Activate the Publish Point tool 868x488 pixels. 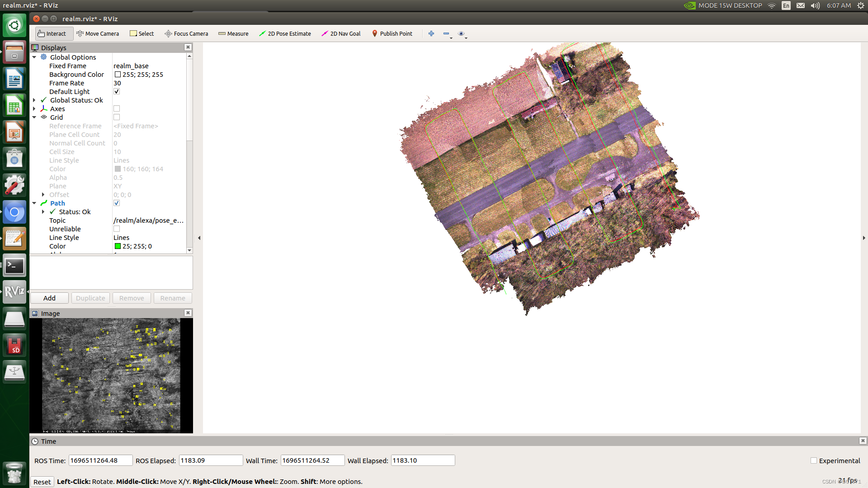click(x=392, y=33)
